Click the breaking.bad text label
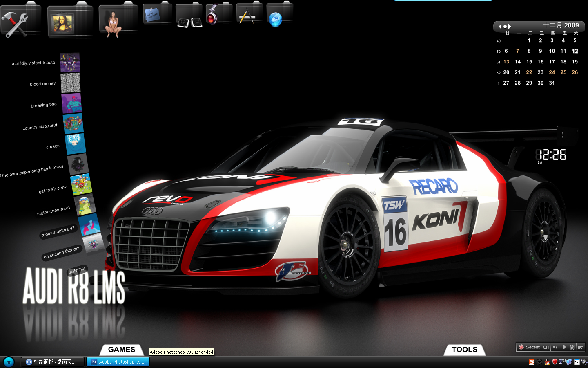The image size is (588, 368). [44, 105]
